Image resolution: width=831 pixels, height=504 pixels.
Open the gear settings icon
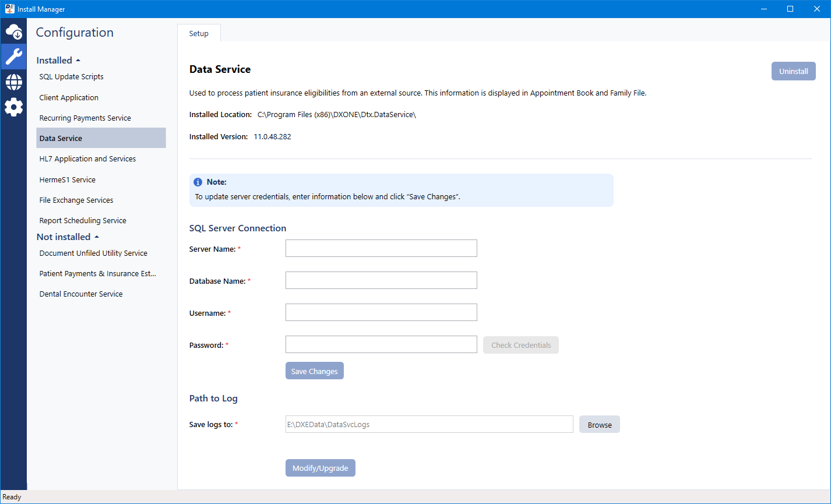point(13,107)
